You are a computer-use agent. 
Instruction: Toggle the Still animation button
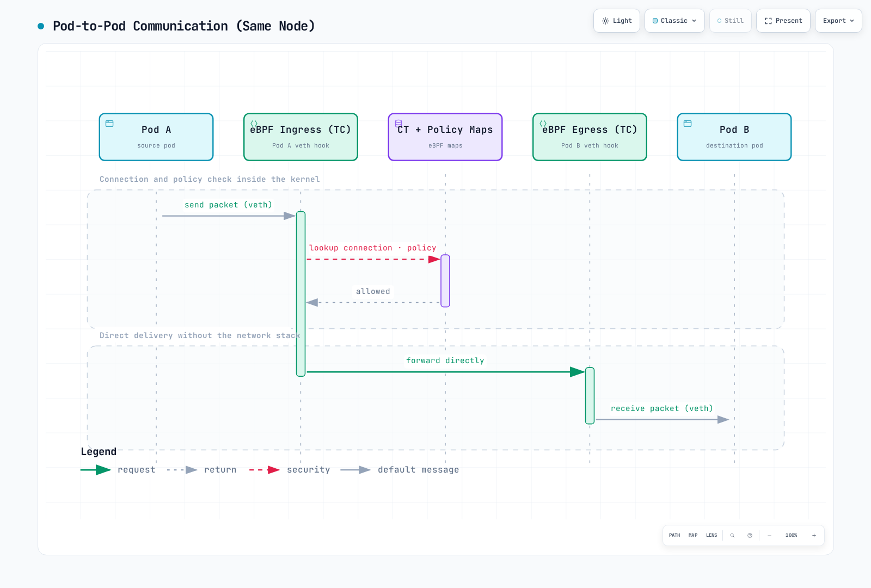click(731, 21)
